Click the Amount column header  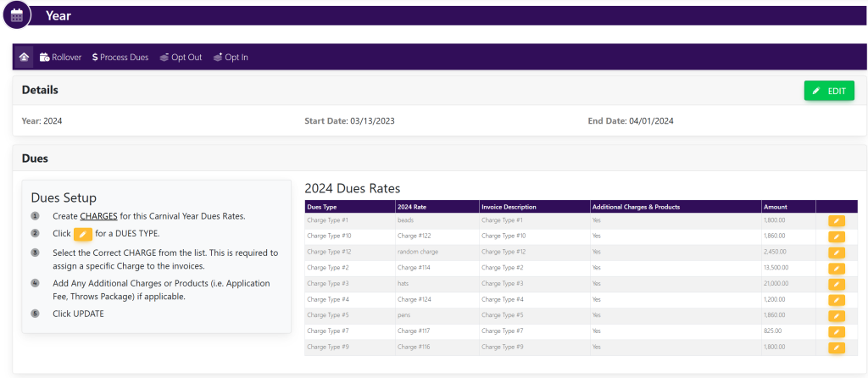coord(775,207)
